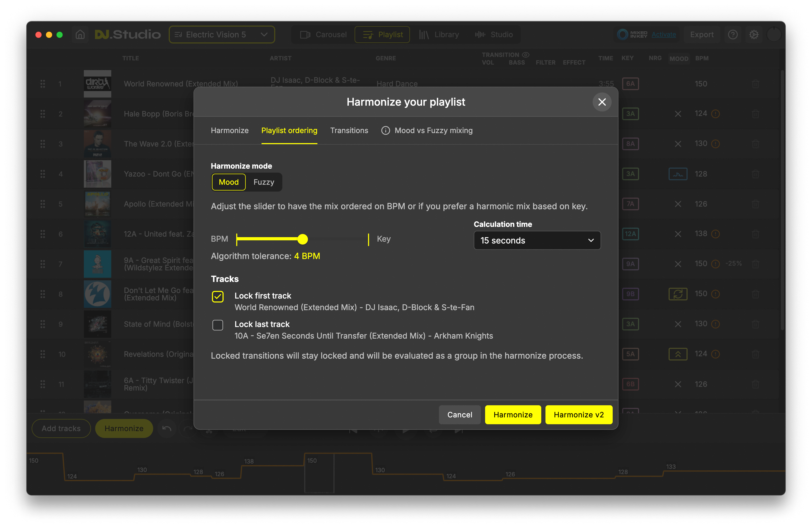812x527 pixels.
Task: Delete track 1 with its trash icon
Action: pyautogui.click(x=755, y=84)
